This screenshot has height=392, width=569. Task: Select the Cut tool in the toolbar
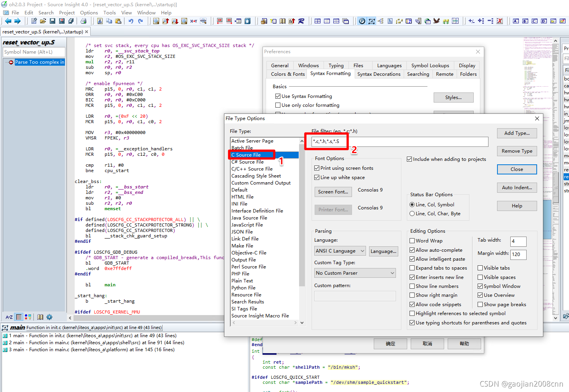pyautogui.click(x=100, y=21)
